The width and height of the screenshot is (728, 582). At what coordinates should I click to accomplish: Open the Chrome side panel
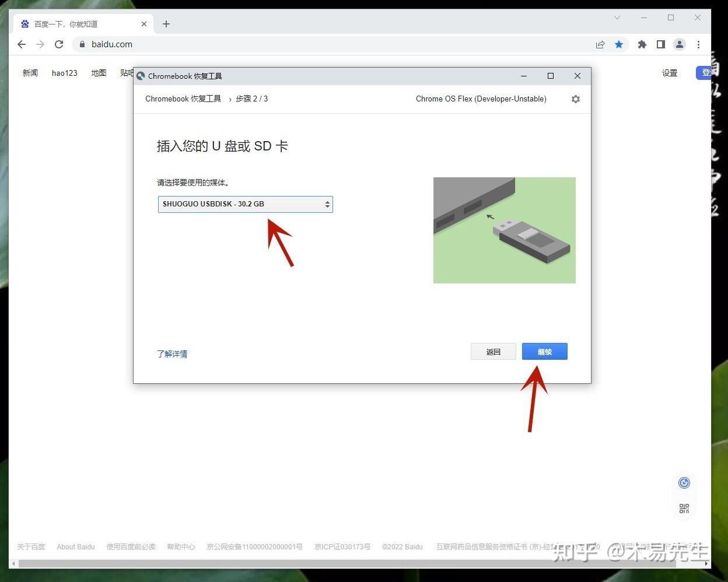pos(661,44)
